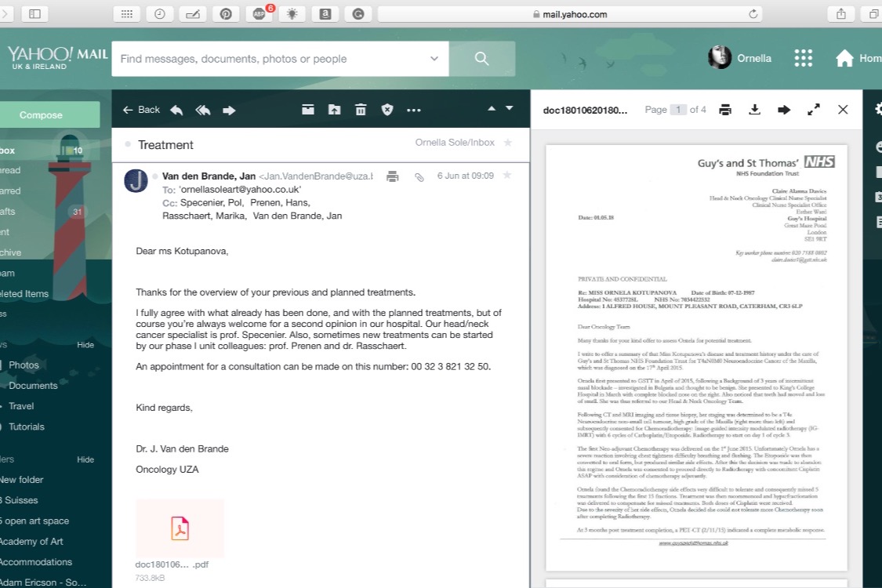Image resolution: width=882 pixels, height=588 pixels.
Task: Create a New folder
Action: [21, 480]
